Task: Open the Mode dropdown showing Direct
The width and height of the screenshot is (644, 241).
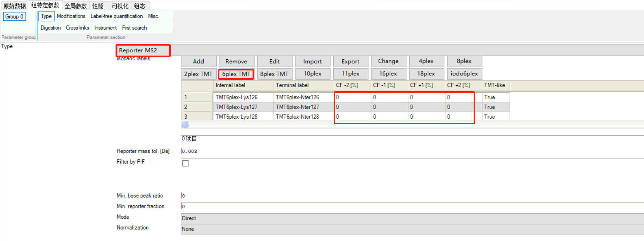Action: click(x=412, y=218)
